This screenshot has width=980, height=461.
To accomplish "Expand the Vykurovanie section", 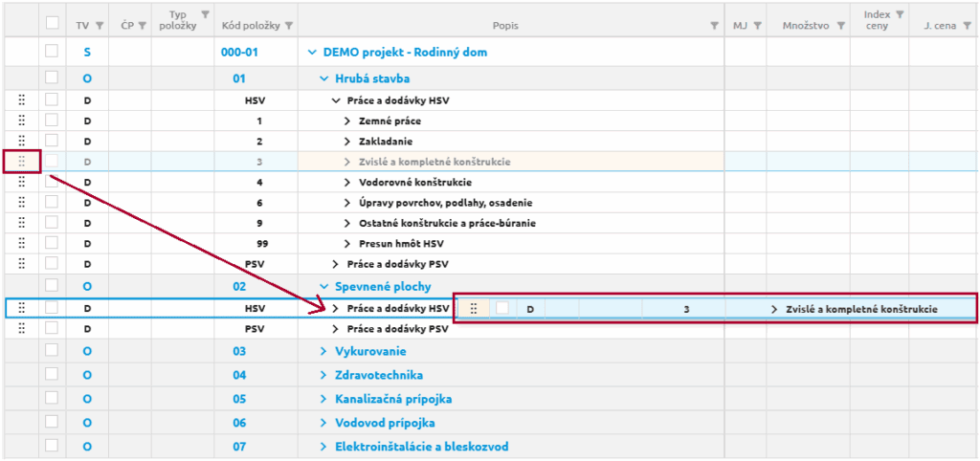I will [323, 352].
